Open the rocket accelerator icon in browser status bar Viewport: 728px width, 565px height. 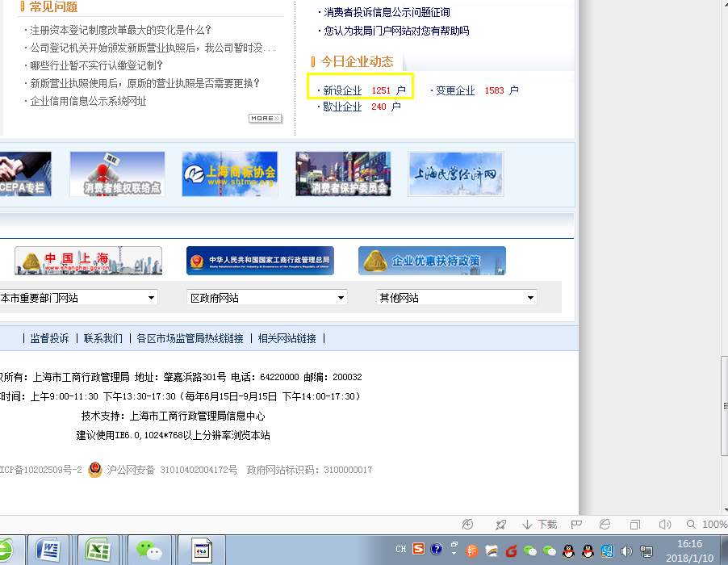point(500,525)
